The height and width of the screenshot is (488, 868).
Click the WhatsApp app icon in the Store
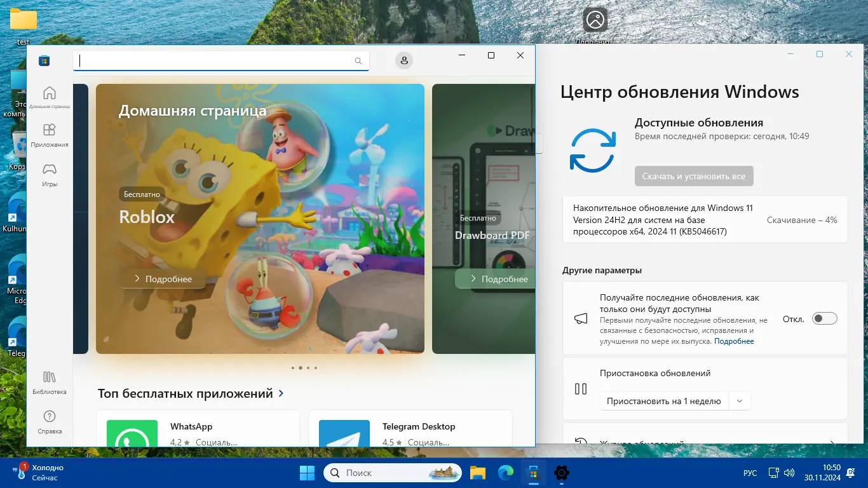pyautogui.click(x=132, y=433)
